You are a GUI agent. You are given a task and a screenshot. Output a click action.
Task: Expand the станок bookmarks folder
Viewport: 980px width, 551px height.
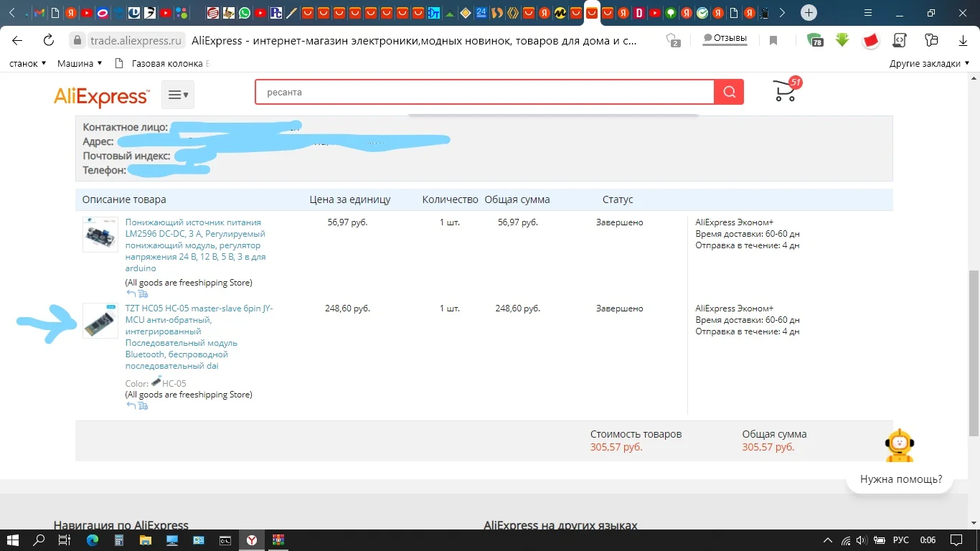pyautogui.click(x=27, y=63)
